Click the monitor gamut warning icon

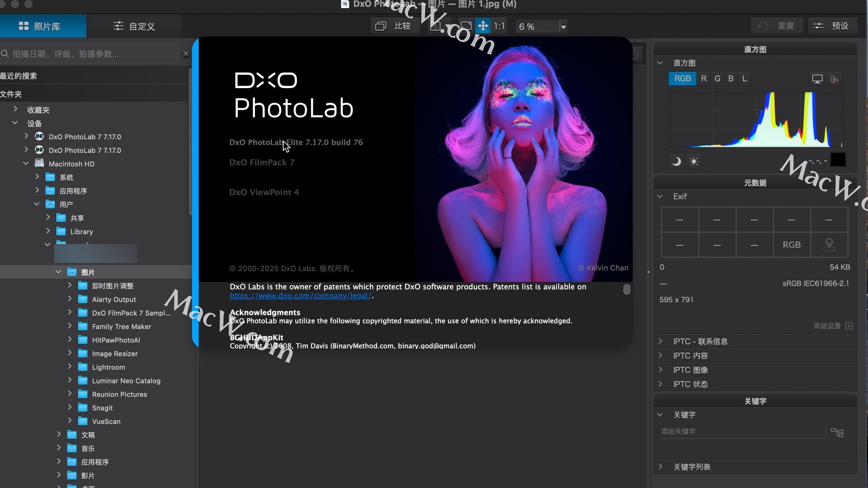point(817,79)
